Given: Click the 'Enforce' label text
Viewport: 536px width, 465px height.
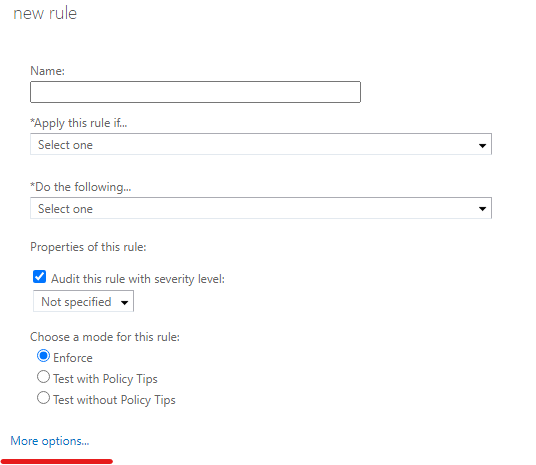Looking at the screenshot, I should (x=73, y=358).
